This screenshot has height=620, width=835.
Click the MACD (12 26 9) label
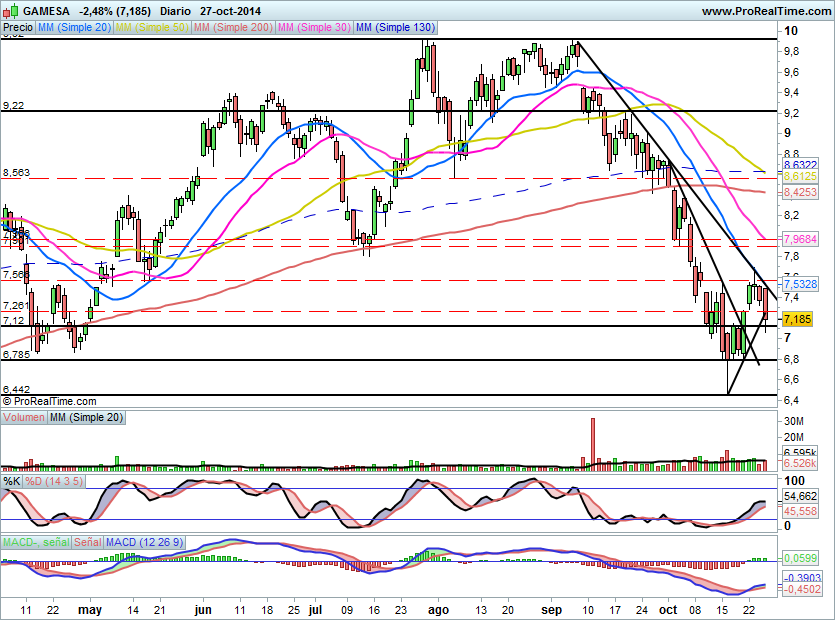144,542
